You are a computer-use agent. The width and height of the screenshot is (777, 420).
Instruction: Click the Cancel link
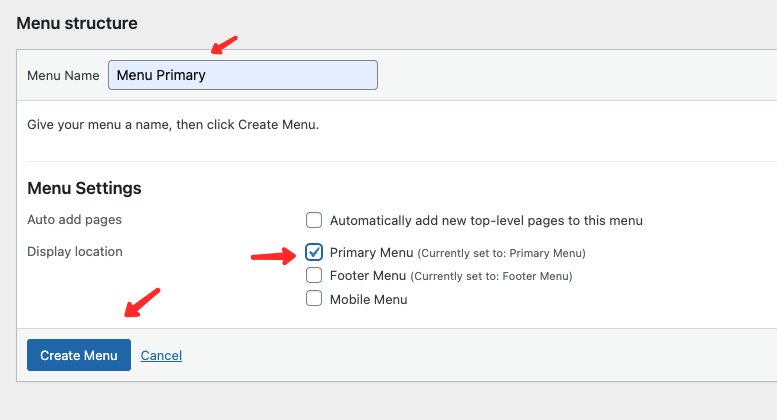(x=161, y=355)
